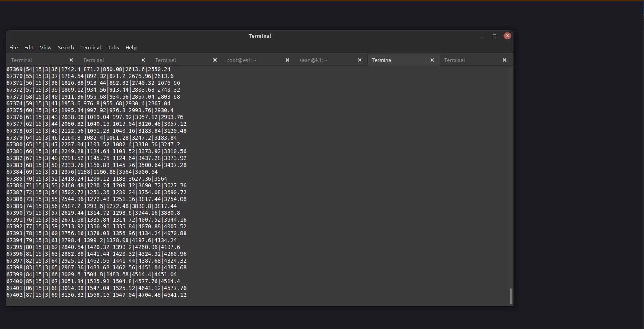Click the output row starting with 67401
This screenshot has height=329, width=644.
click(96, 288)
